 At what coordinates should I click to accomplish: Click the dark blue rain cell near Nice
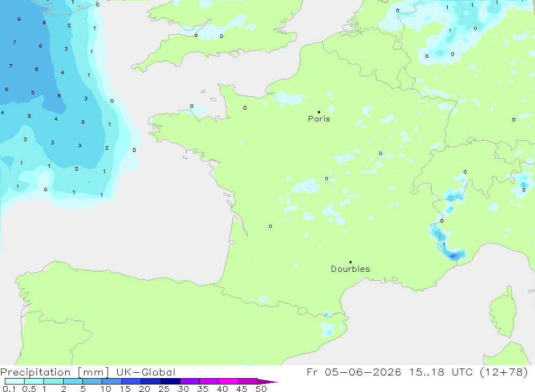click(x=453, y=256)
